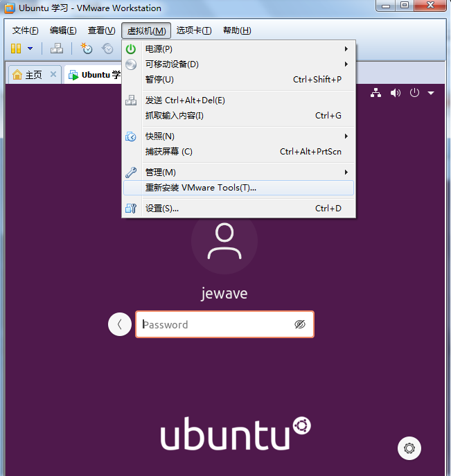Focus the Password input field

[x=224, y=324]
